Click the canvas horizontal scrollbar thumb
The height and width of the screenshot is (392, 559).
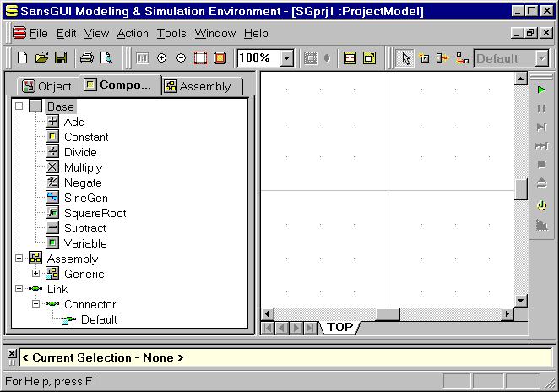(388, 314)
